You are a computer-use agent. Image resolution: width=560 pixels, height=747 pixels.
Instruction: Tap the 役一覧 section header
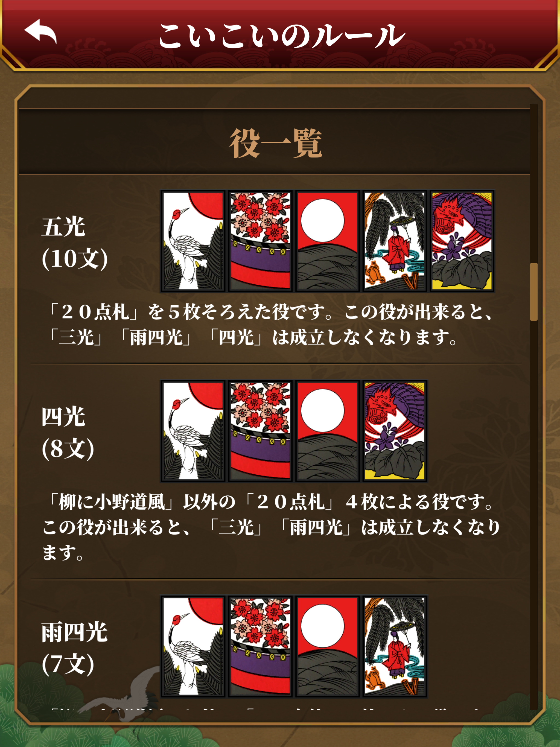pyautogui.click(x=276, y=143)
